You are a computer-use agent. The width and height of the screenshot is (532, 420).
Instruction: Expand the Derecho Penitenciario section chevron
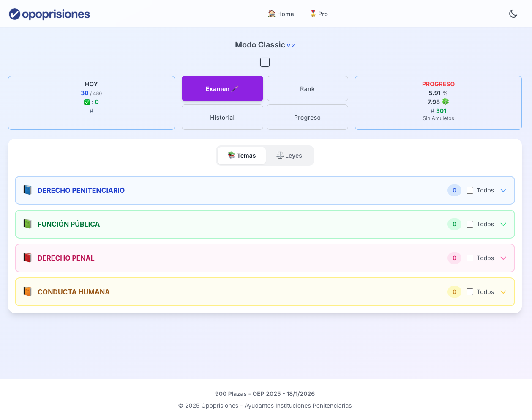tap(503, 190)
